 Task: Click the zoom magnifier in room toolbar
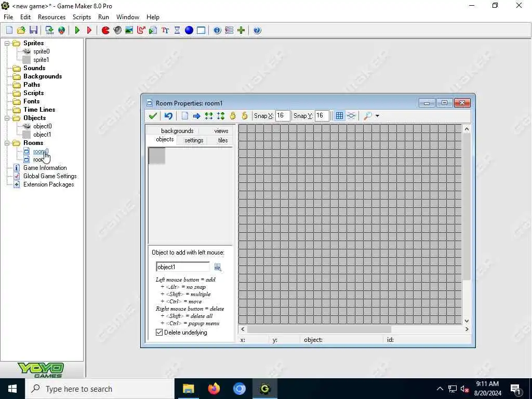tap(367, 116)
